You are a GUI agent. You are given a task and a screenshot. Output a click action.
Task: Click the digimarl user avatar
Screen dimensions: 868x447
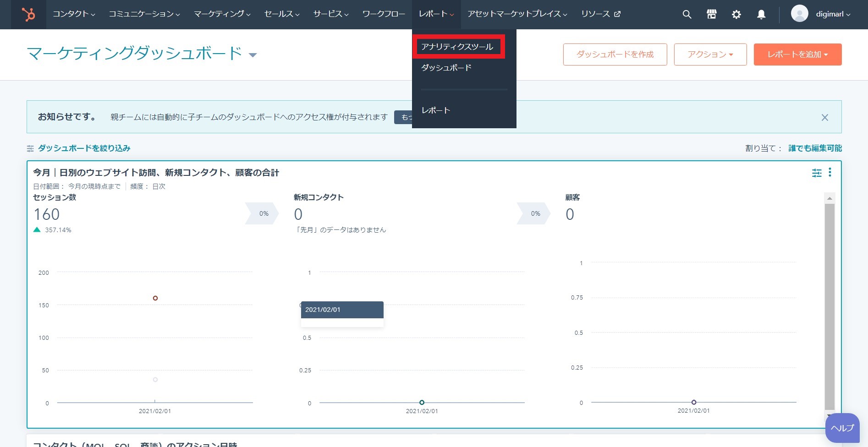click(x=799, y=14)
